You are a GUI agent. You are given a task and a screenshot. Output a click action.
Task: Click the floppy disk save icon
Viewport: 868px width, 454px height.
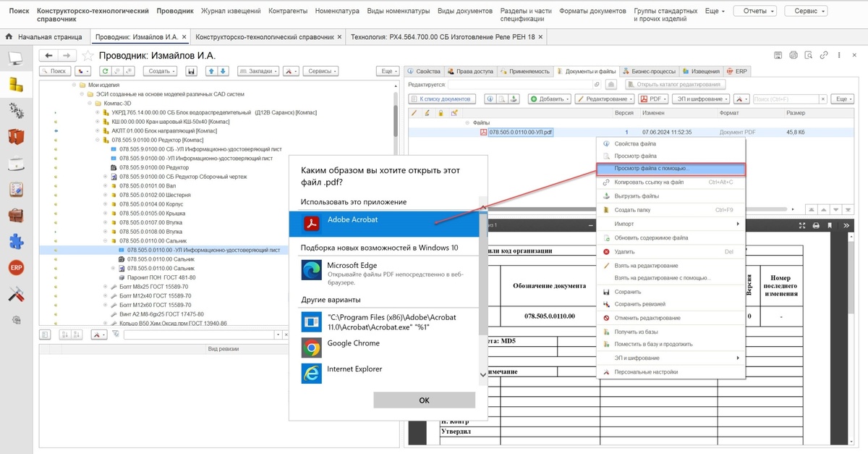(192, 71)
